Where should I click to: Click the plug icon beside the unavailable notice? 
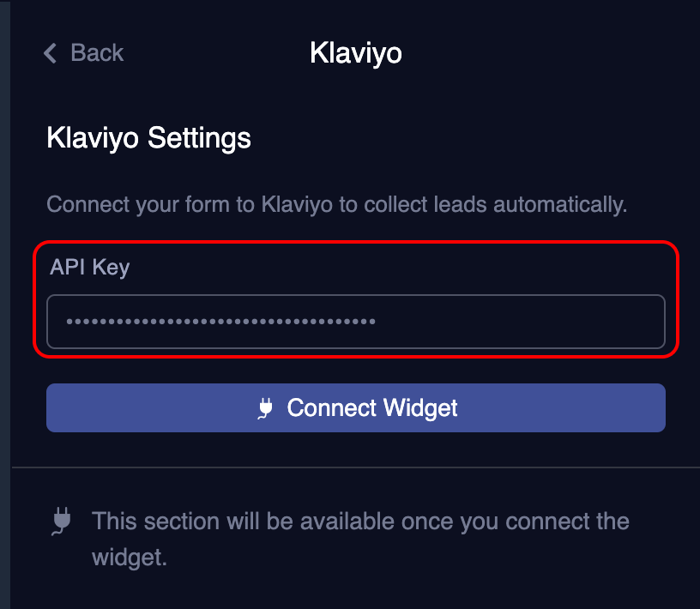[62, 521]
